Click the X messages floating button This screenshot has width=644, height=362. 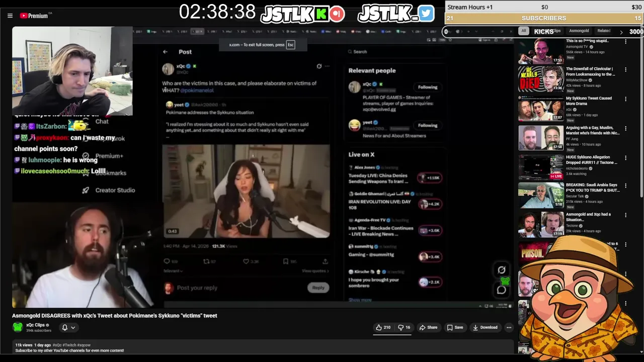pos(502,290)
